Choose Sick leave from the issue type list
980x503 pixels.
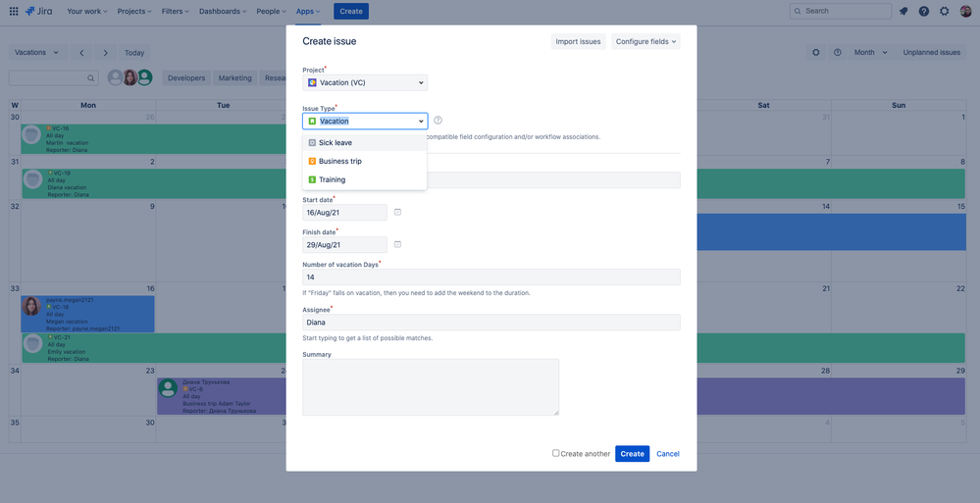364,142
